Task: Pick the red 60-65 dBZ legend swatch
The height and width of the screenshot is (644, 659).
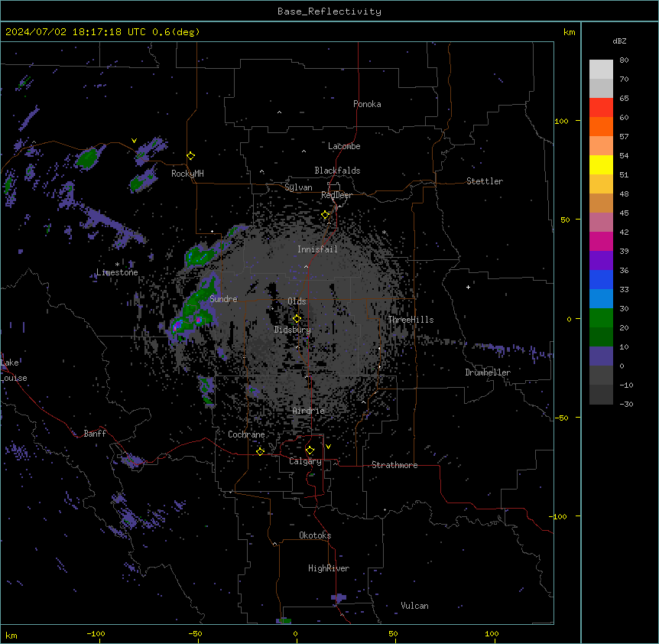Action: (x=601, y=107)
